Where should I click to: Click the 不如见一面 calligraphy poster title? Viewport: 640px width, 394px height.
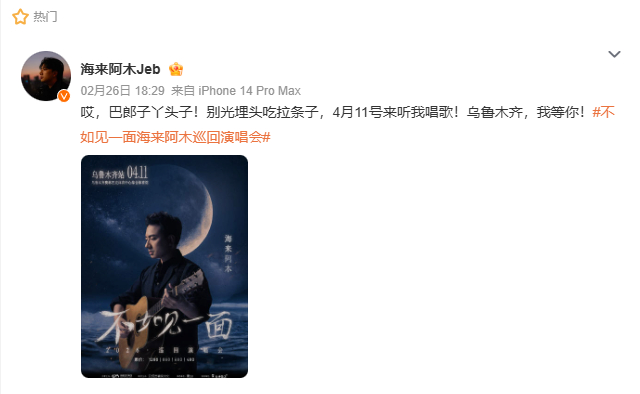[x=165, y=328]
